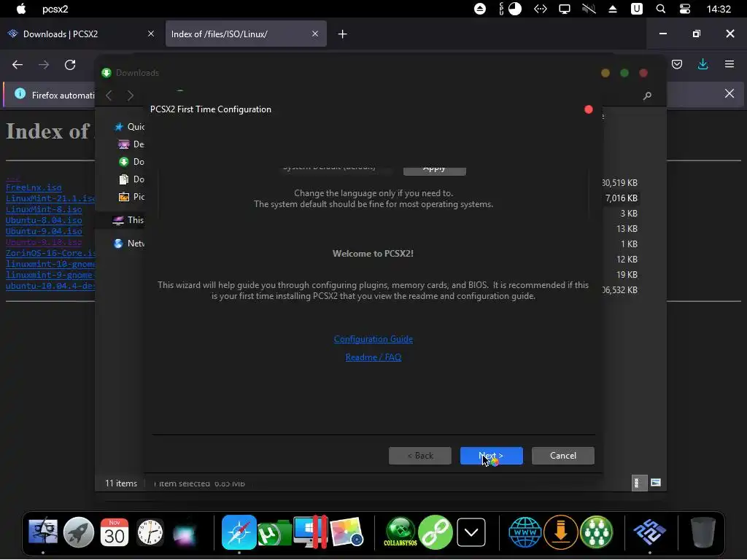Select Quick access in Downloads window sidebar

coord(129,127)
